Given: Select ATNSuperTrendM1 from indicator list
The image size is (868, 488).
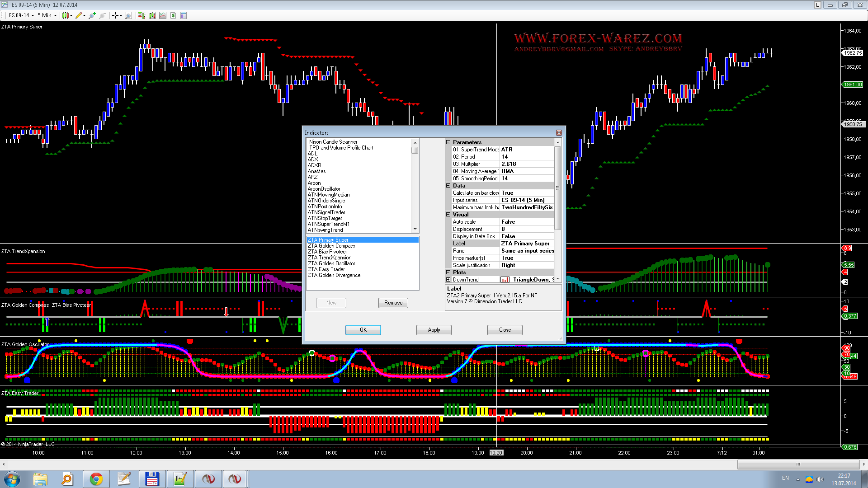Looking at the screenshot, I should (x=329, y=224).
